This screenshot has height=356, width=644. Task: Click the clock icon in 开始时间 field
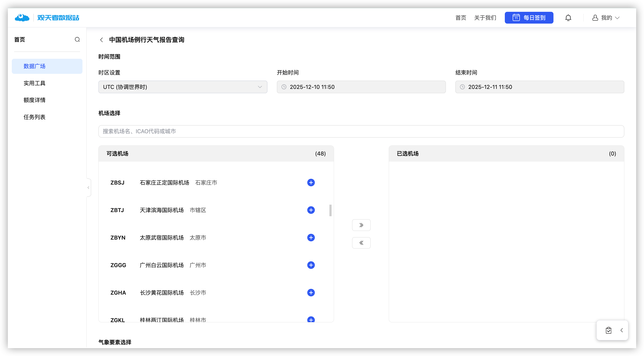click(x=284, y=87)
